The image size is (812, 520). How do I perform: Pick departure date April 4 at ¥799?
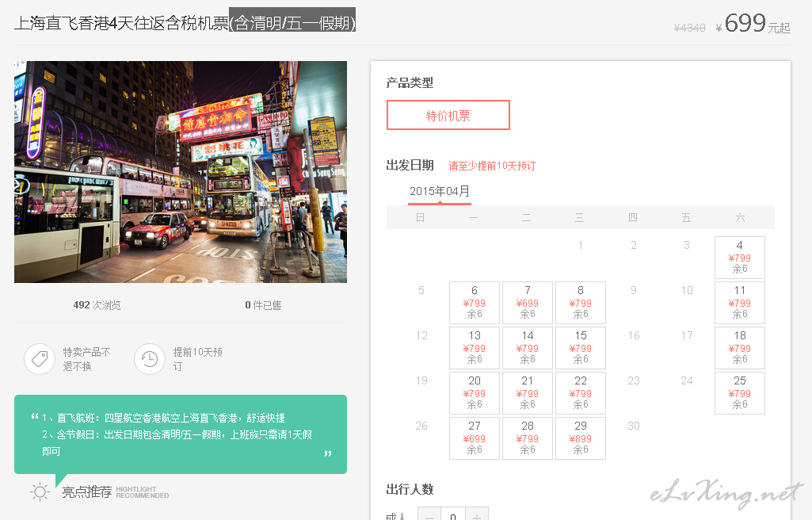(739, 258)
